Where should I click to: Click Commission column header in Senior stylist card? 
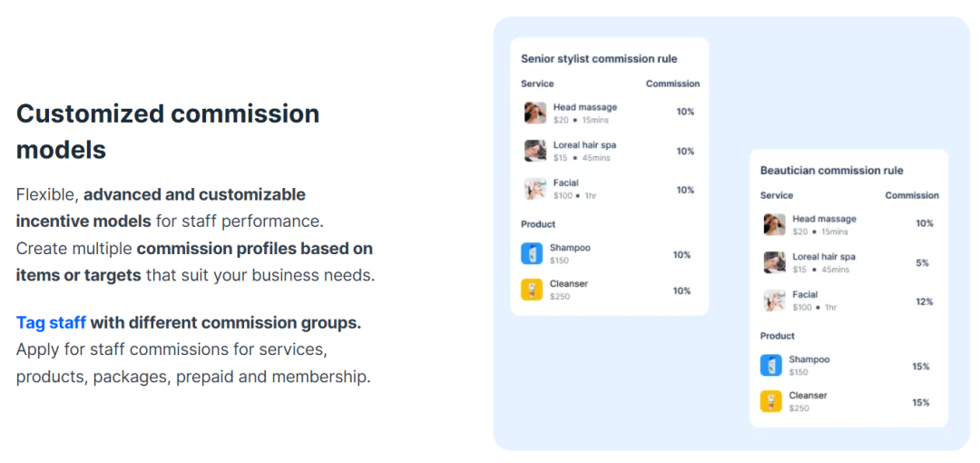672,84
